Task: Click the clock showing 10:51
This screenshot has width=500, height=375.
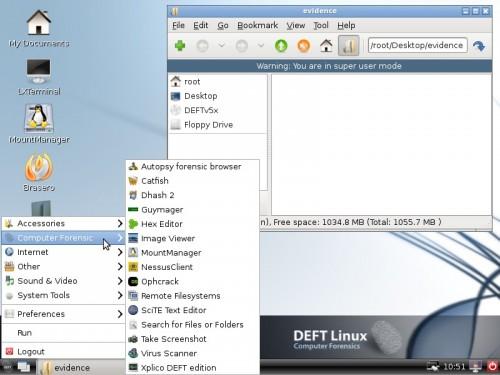Action: coord(454,367)
